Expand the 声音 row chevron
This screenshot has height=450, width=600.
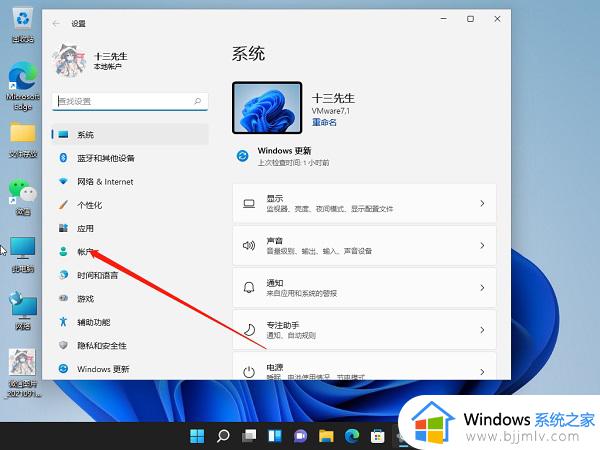(482, 245)
